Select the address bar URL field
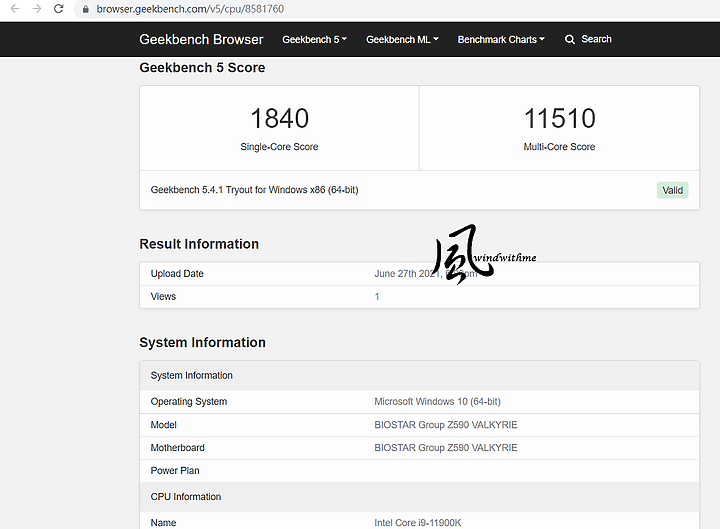 click(395, 9)
